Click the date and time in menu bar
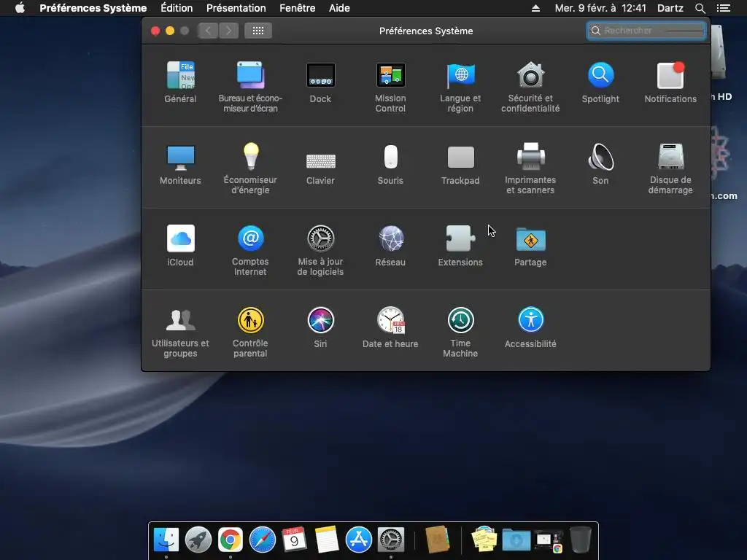This screenshot has height=560, width=747. click(x=600, y=8)
